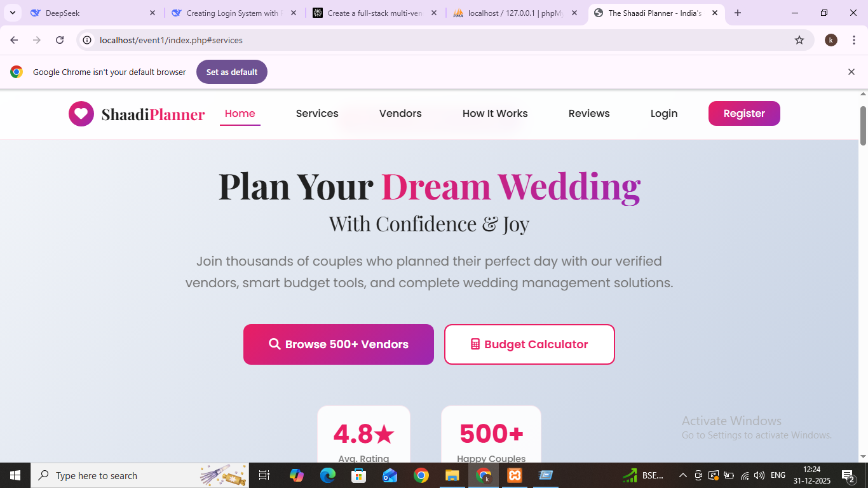Open the Budget Calculator button
Screen dimensions: 868x488
pyautogui.click(x=529, y=344)
